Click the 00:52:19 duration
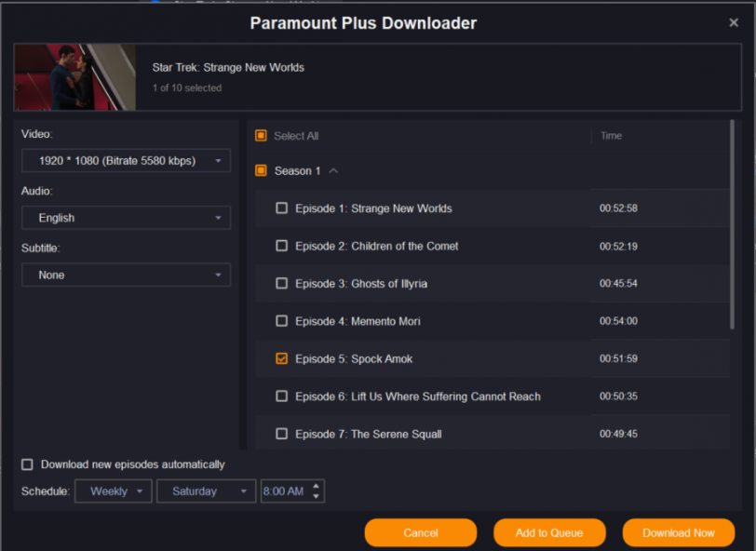The width and height of the screenshot is (756, 551). coord(618,247)
